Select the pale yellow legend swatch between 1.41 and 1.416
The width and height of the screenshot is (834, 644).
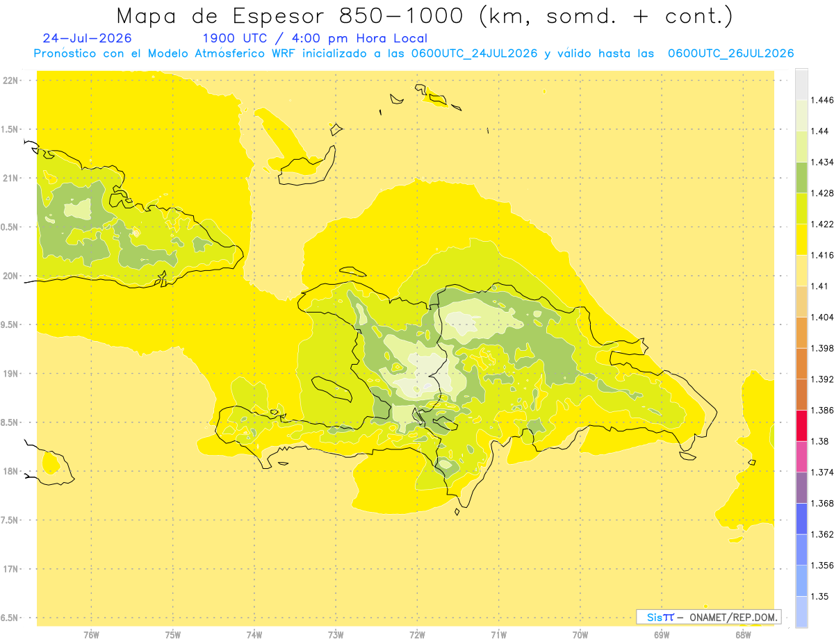tap(801, 271)
